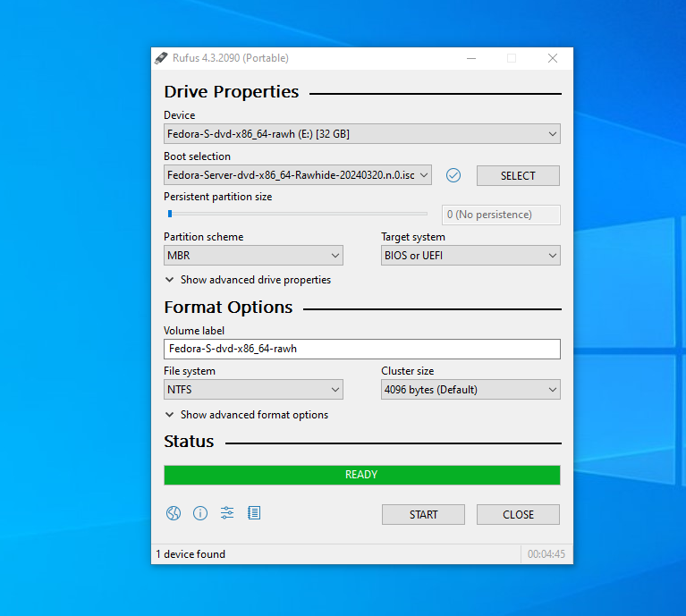Expand Show advanced drive properties
The height and width of the screenshot is (616, 686).
[248, 280]
